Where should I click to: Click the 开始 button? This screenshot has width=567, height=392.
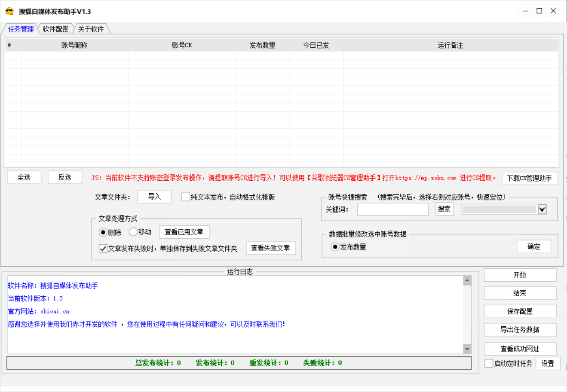point(520,275)
